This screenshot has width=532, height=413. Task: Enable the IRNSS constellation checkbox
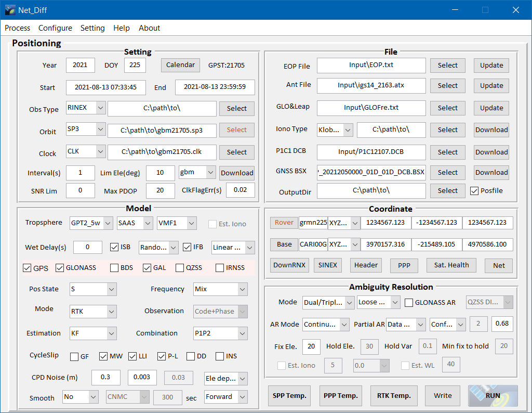click(x=220, y=268)
